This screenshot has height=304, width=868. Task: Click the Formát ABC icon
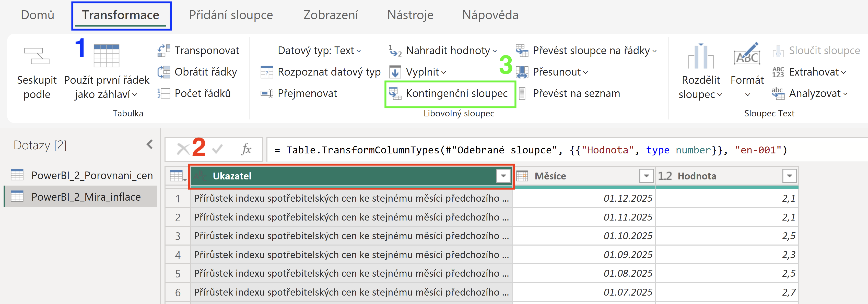tap(747, 54)
